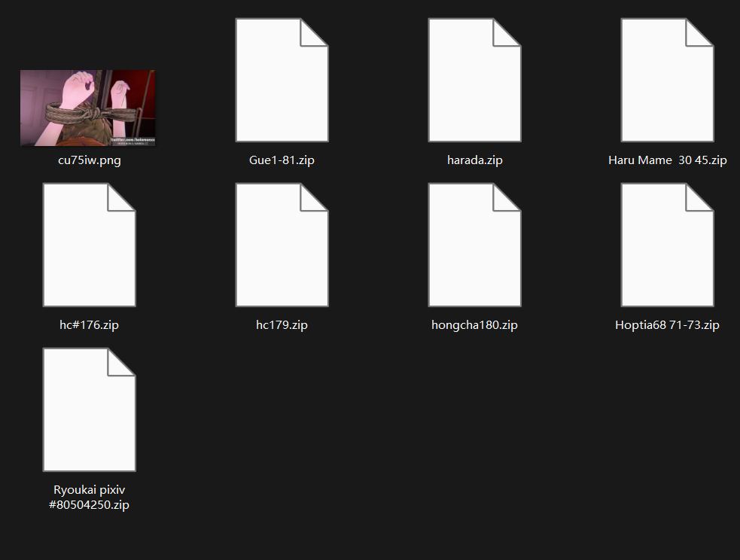Select the hongcha180.zip filename text
The height and width of the screenshot is (560, 740).
(474, 325)
